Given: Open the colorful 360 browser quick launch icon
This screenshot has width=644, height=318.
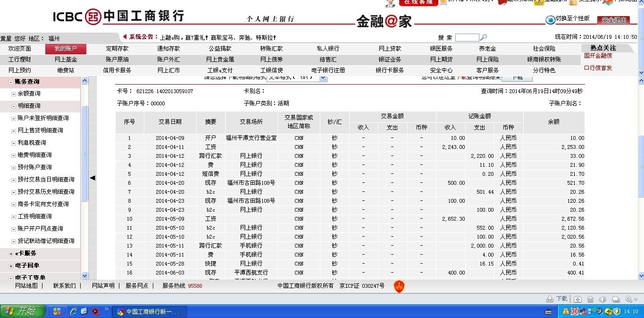Looking at the screenshot, I should 57,311.
